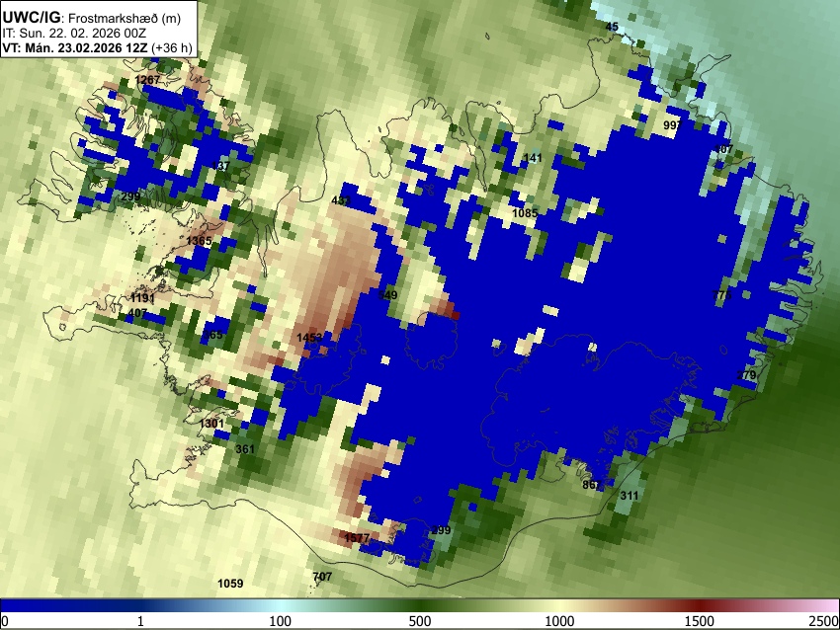This screenshot has width=840, height=630.
Task: Click the dark green part of the color scale
Action: [x=419, y=606]
